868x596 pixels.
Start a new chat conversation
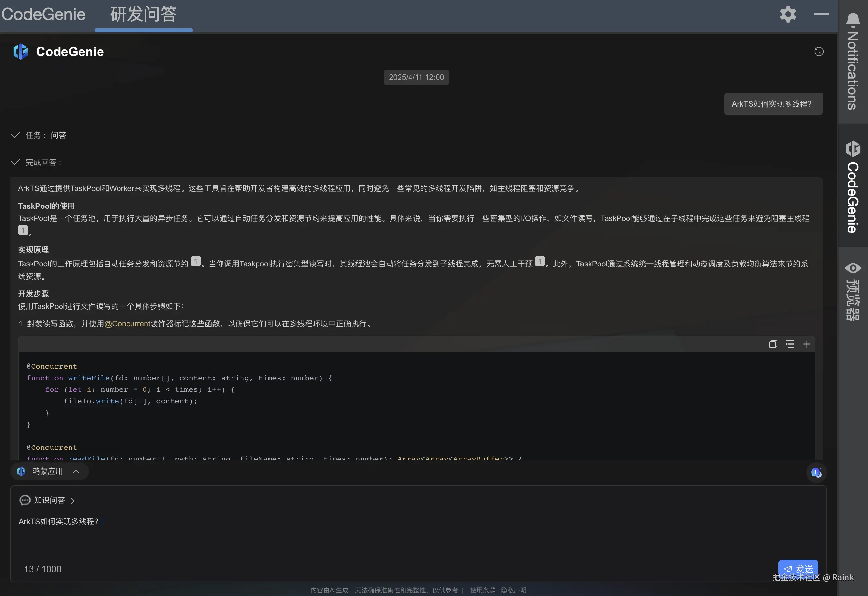pyautogui.click(x=816, y=472)
